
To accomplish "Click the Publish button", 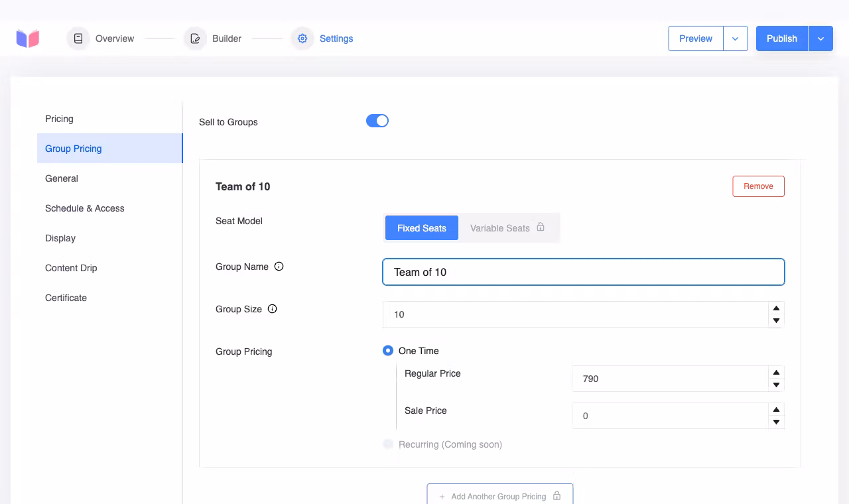I will tap(782, 38).
